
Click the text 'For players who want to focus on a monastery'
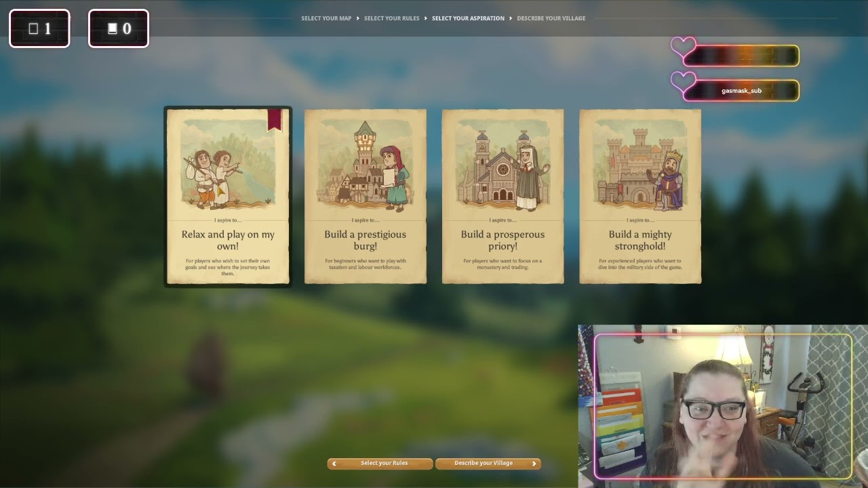tap(502, 264)
